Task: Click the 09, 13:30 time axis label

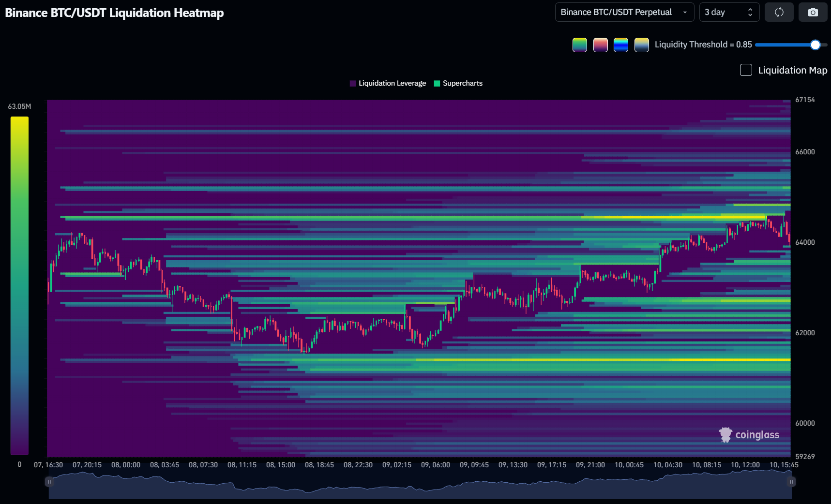Action: (x=513, y=465)
